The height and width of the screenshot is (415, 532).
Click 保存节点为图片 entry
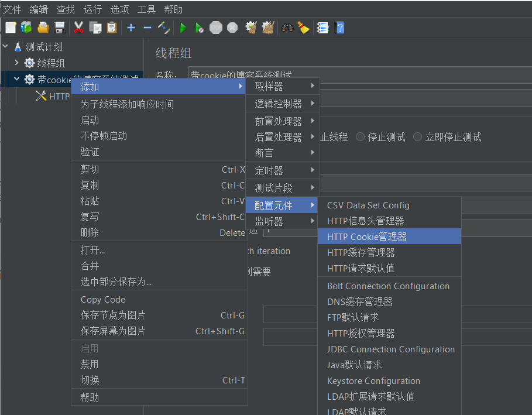point(159,315)
